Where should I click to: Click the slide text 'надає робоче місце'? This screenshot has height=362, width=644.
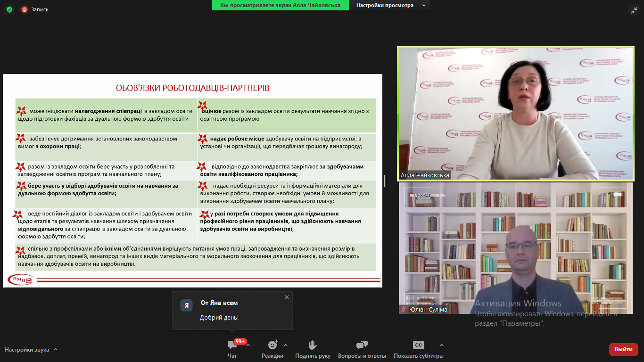(237, 139)
